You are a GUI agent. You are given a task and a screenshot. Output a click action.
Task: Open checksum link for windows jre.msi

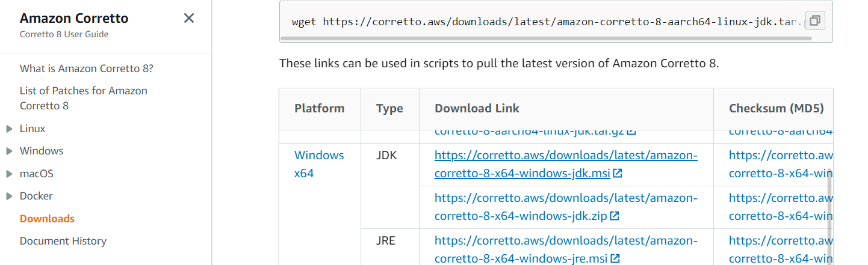point(781,249)
